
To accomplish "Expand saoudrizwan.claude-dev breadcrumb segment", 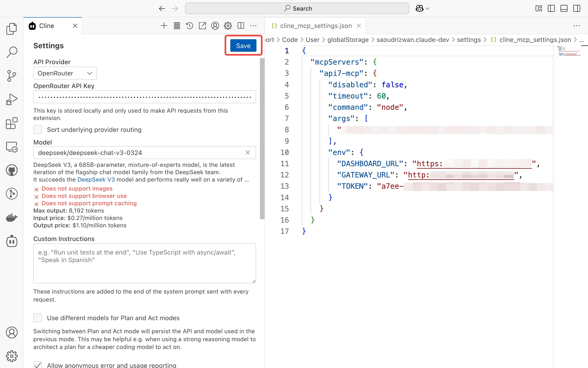I will click(x=413, y=40).
